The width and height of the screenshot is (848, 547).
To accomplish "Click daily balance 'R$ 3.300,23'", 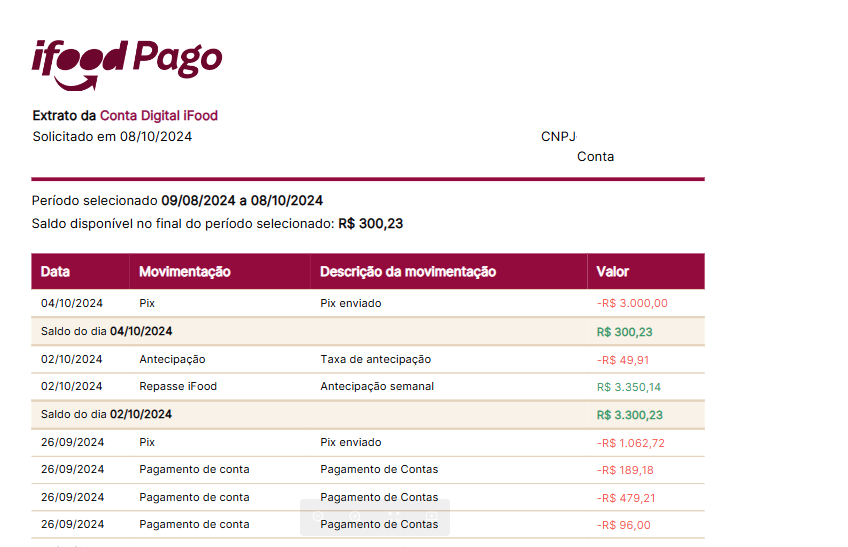I will click(630, 415).
